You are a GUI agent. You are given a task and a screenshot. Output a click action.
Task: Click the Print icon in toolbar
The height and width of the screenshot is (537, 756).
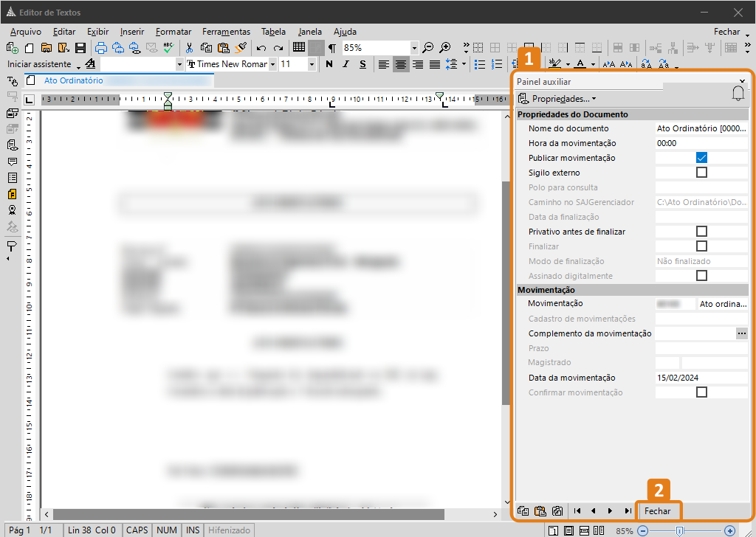[x=101, y=48]
